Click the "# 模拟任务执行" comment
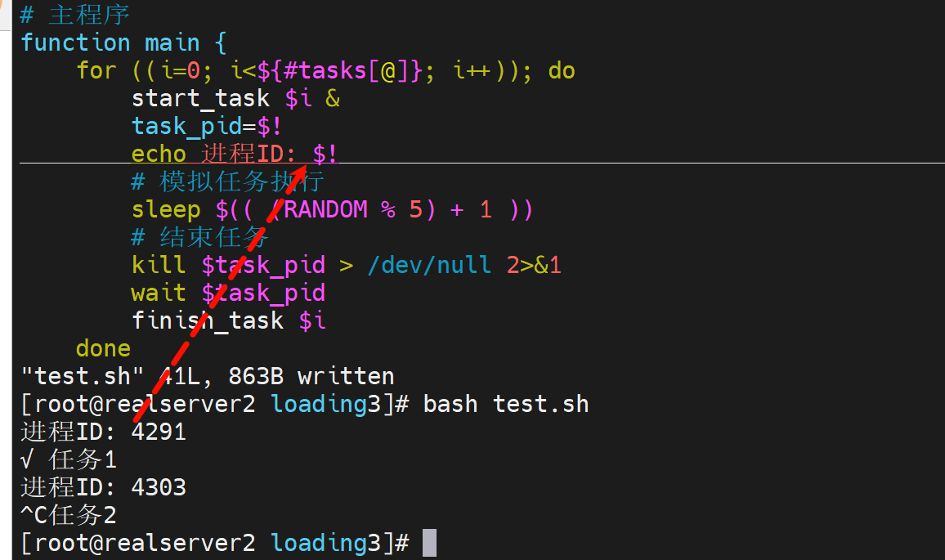945x560 pixels. tap(227, 181)
